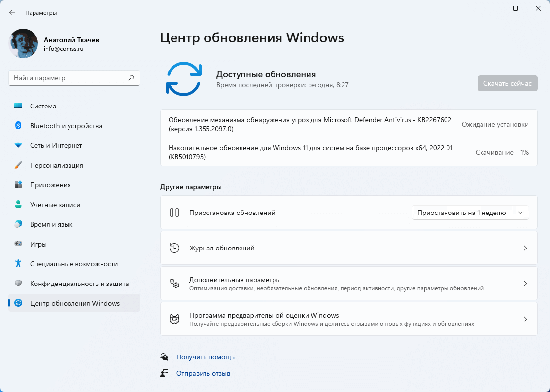Image resolution: width=550 pixels, height=392 pixels.
Task: Select the Игры Xbox icon
Action: [x=17, y=244]
